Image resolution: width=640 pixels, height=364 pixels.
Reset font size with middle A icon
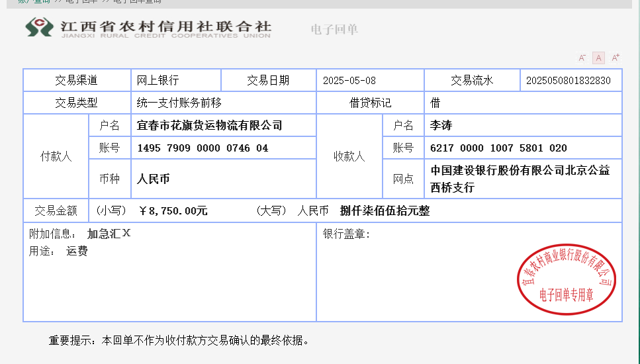[x=598, y=58]
